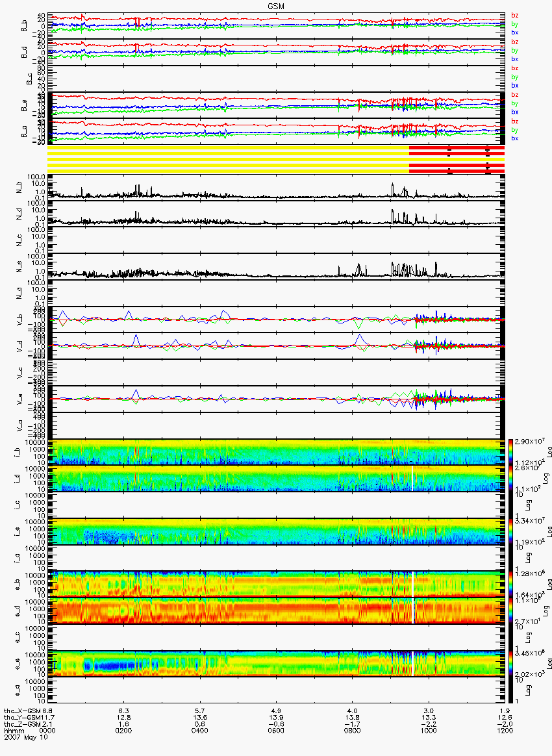
Task: Click the 0800 time tick label
Action: [353, 731]
